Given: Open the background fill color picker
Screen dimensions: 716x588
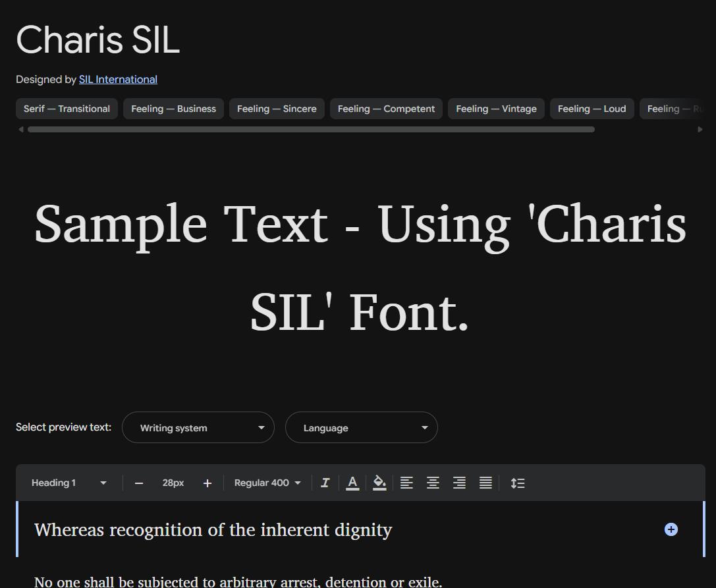Looking at the screenshot, I should (x=379, y=483).
